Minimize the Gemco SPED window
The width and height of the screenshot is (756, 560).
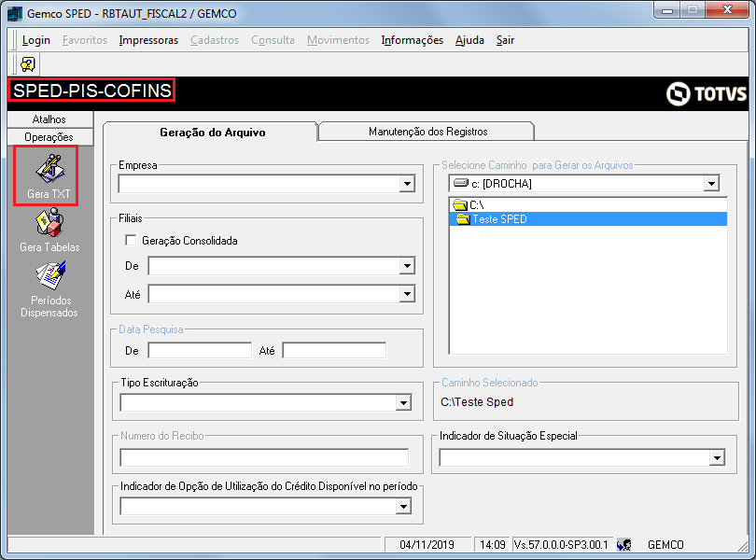[667, 10]
